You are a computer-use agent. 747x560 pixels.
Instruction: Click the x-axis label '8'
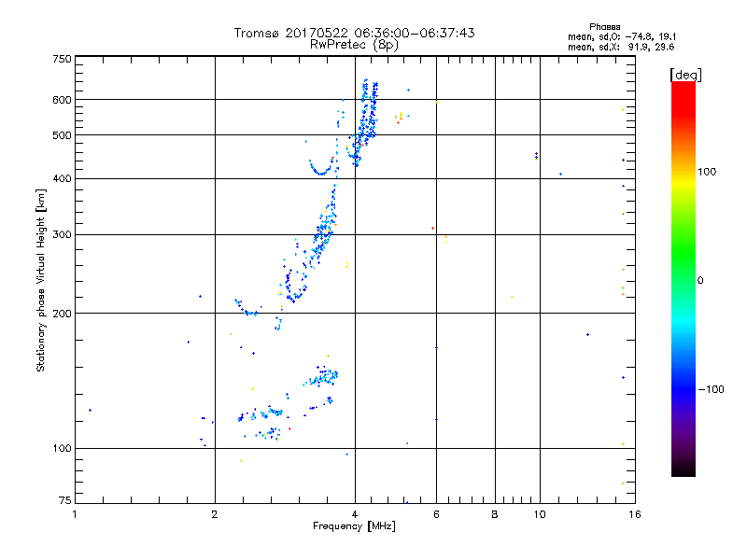495,514
